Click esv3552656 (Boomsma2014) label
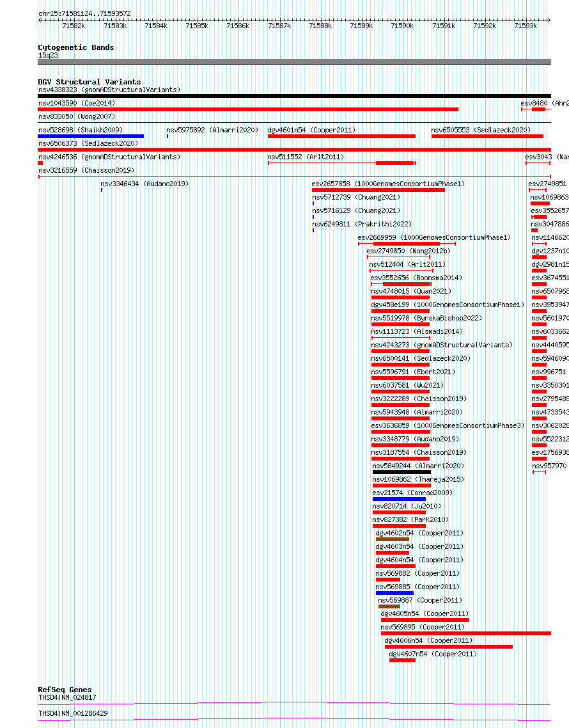The width and height of the screenshot is (569, 728). click(416, 278)
